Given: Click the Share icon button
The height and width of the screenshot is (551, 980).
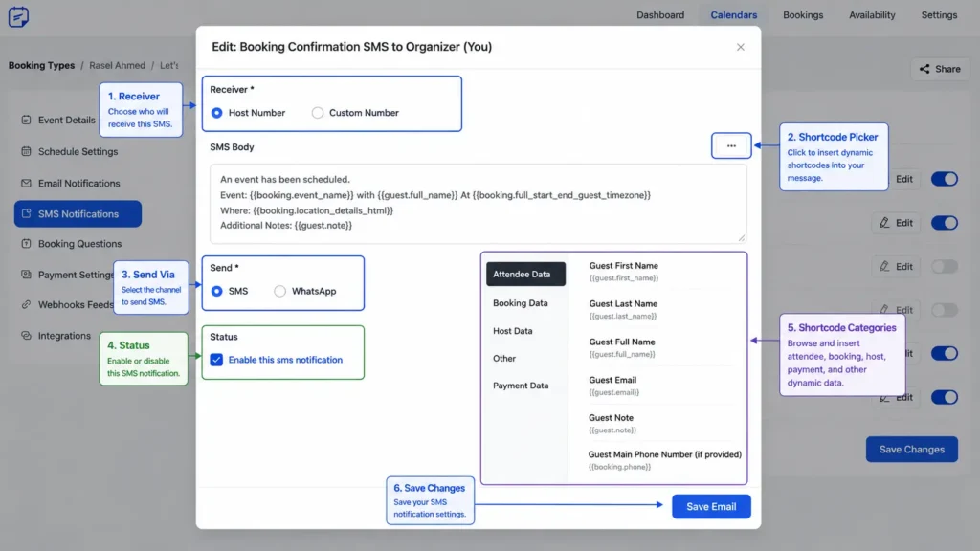Looking at the screenshot, I should click(940, 69).
